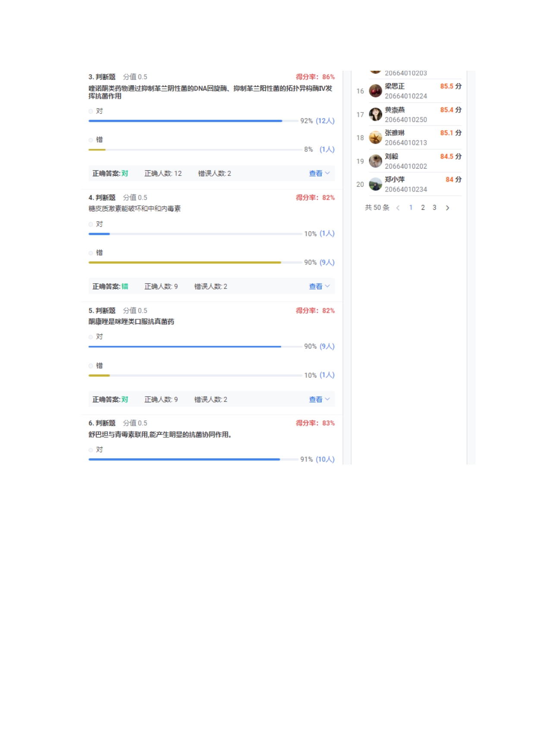Expand 查看 details for question 4
Screen dimensions: 535x756
(x=319, y=286)
